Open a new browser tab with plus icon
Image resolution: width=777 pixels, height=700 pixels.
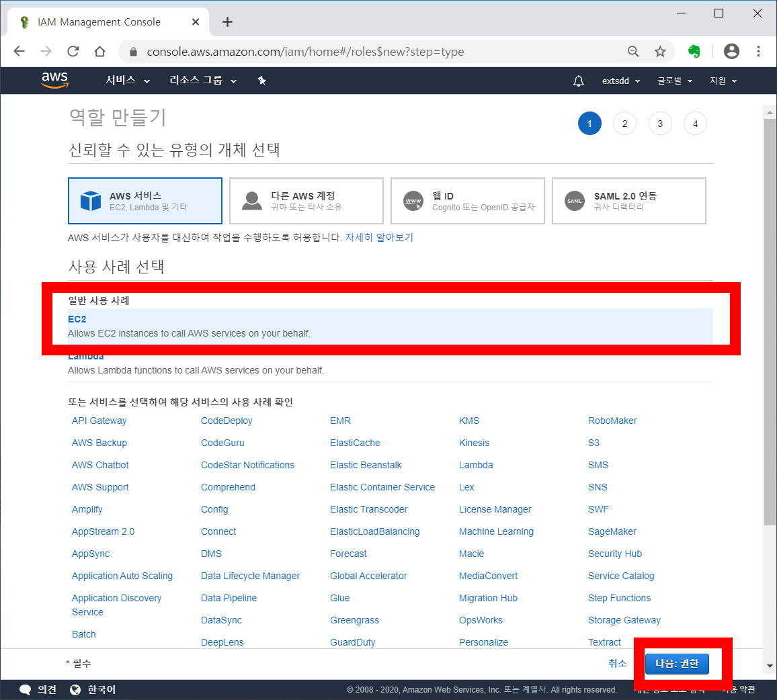[227, 21]
